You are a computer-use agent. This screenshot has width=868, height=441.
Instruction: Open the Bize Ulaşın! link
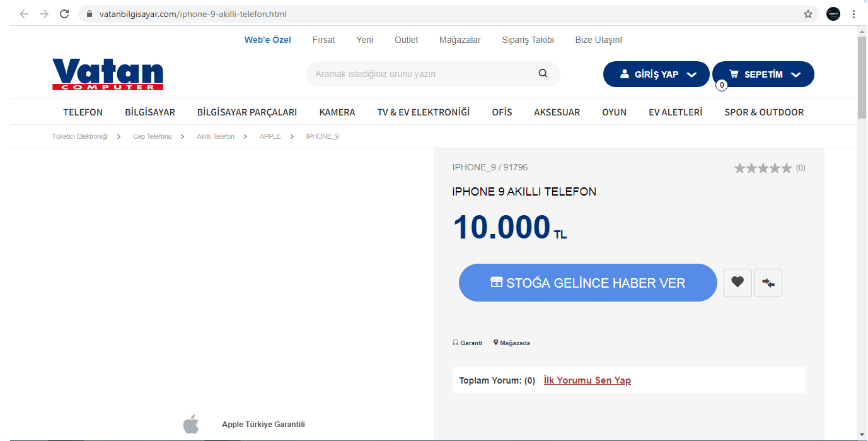tap(599, 40)
